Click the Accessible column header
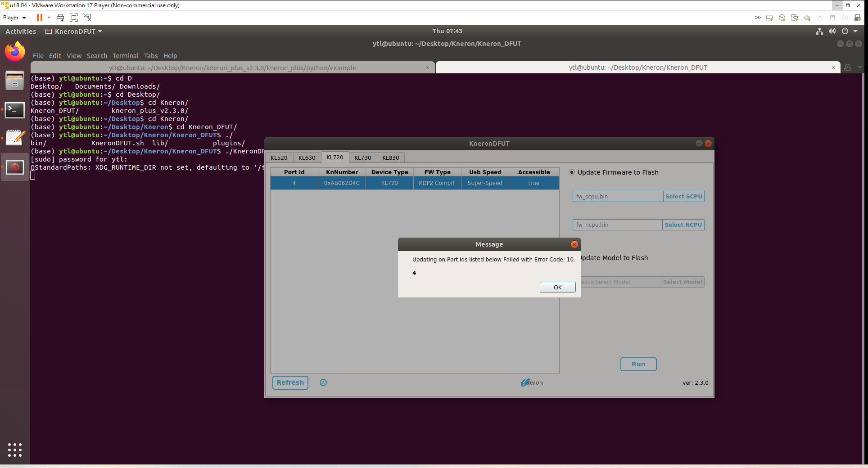This screenshot has height=468, width=868. [x=534, y=172]
